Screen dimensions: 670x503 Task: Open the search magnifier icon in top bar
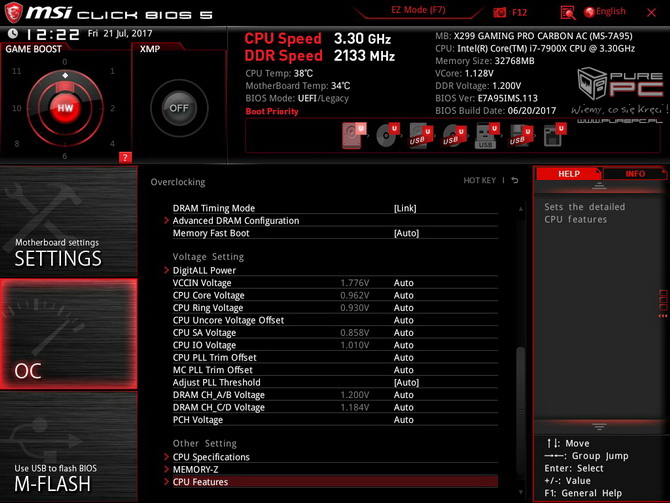(568, 13)
